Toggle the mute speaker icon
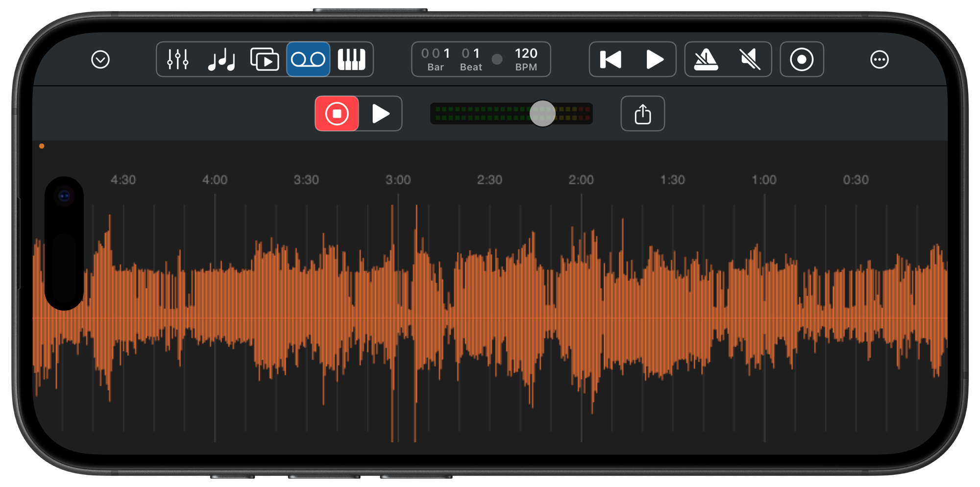Image resolution: width=980 pixels, height=487 pixels. [x=750, y=60]
